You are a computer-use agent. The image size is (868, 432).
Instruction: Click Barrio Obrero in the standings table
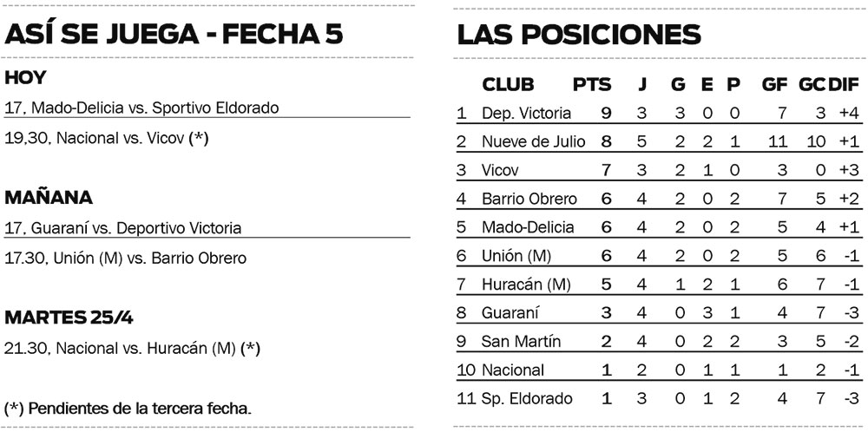click(529, 199)
